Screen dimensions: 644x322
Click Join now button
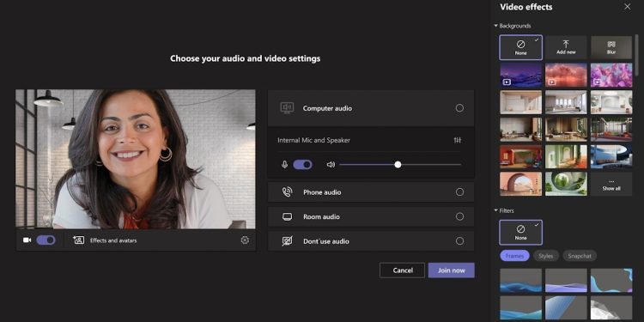[x=452, y=270]
